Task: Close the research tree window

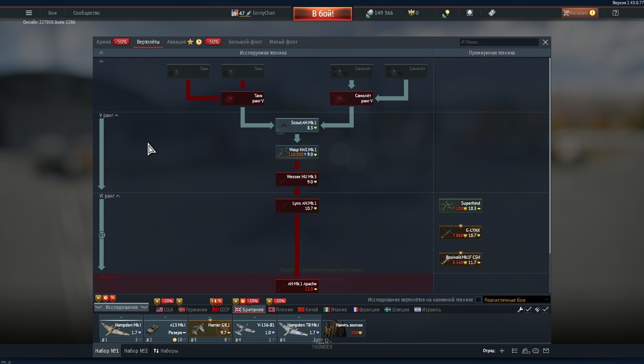Action: click(546, 42)
